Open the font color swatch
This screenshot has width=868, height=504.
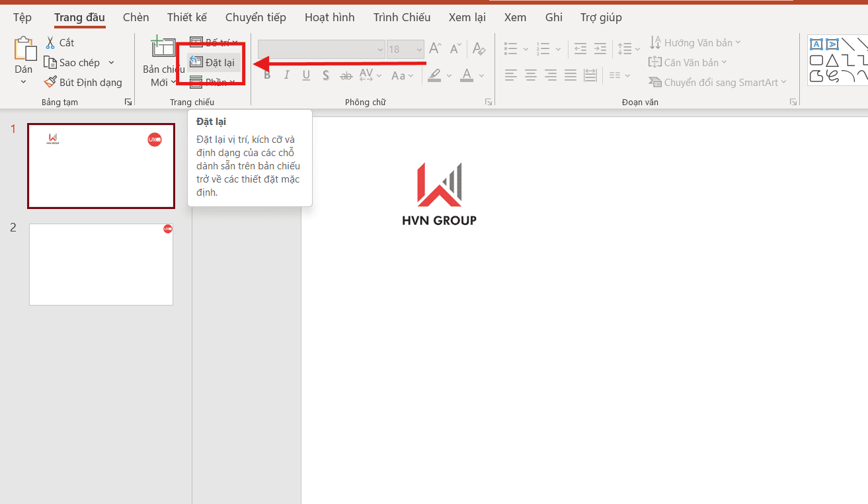tap(466, 75)
